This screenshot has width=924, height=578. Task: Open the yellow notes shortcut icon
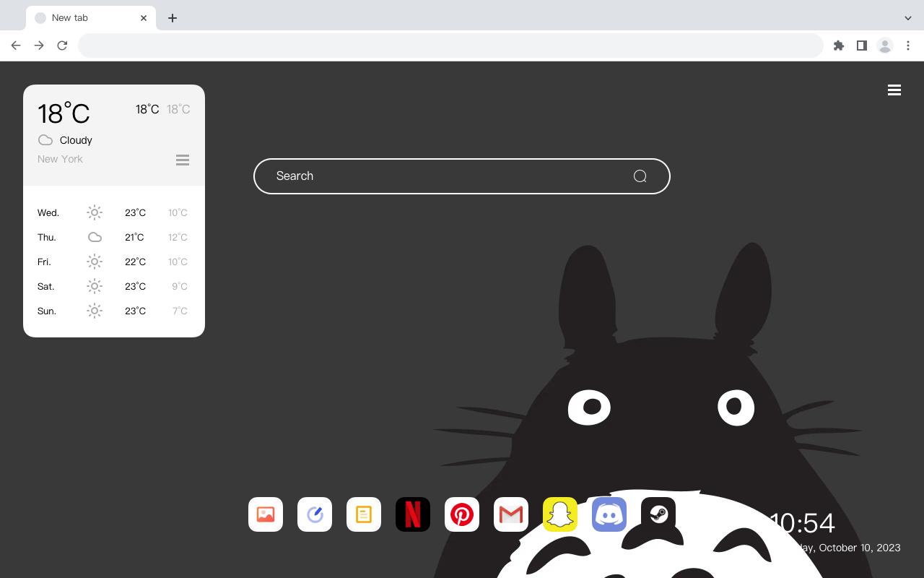(364, 514)
